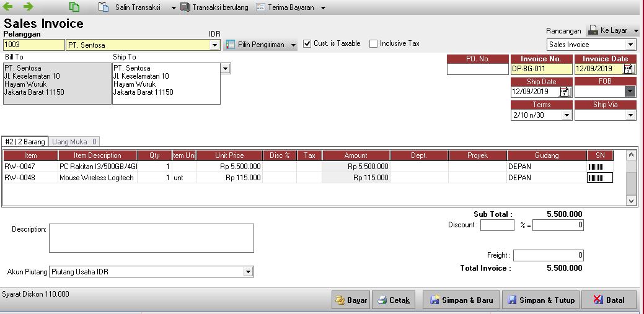Expand the Terima Bayaran dropdown arrow
This screenshot has height=314, width=644.
coord(323,8)
